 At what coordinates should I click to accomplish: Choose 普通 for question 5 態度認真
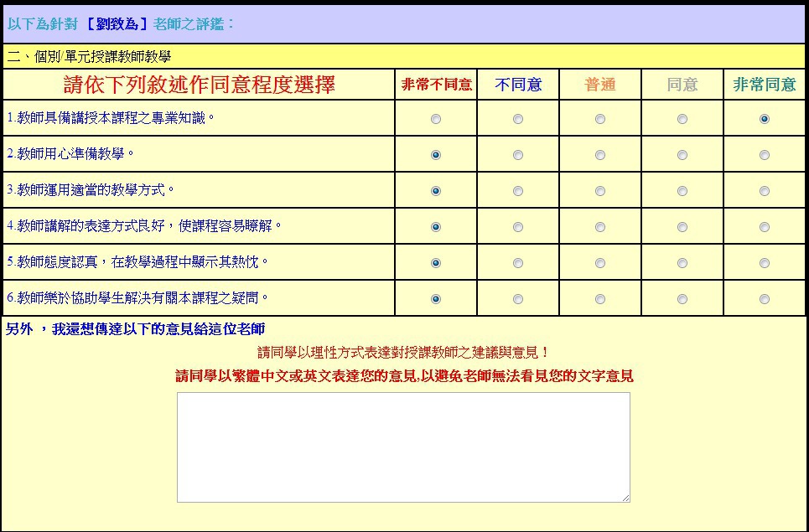click(x=600, y=263)
